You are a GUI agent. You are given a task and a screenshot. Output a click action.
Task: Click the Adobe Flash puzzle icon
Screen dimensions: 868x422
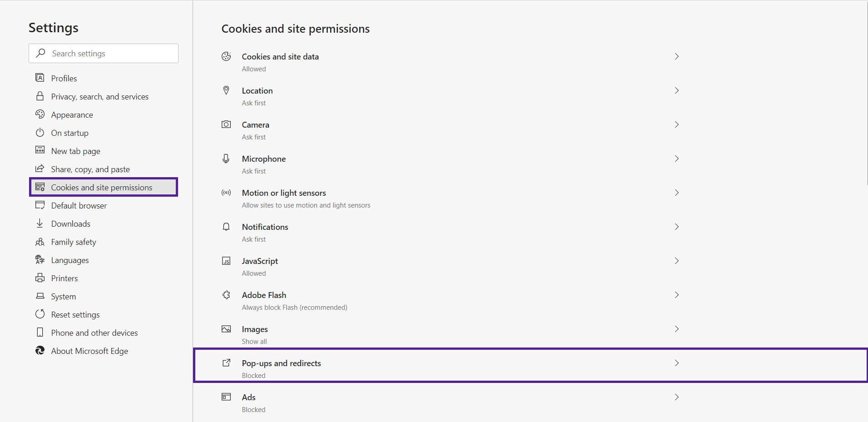226,295
